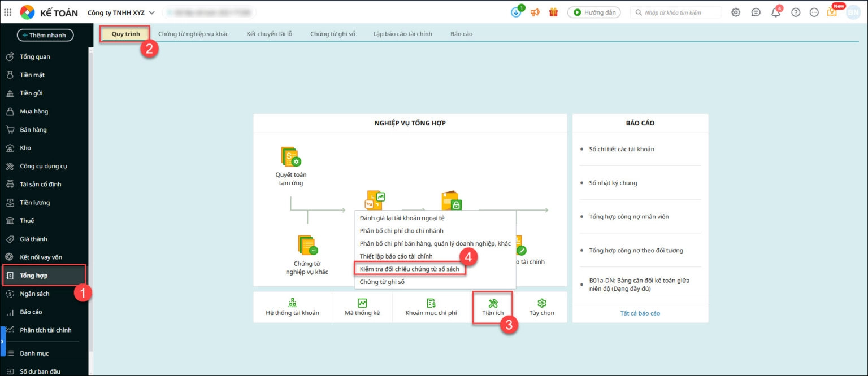Open Hệ thống tài khoản shortcut
The height and width of the screenshot is (376, 868).
coord(292,303)
